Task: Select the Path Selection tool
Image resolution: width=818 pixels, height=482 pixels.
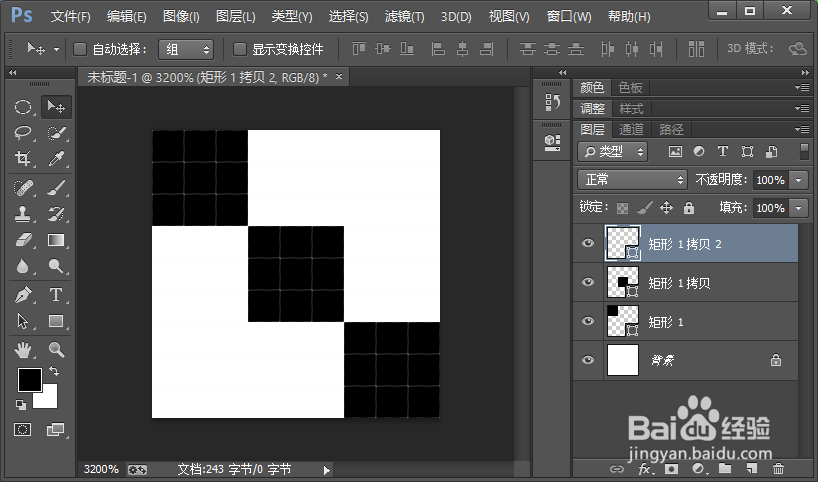Action: (x=23, y=321)
